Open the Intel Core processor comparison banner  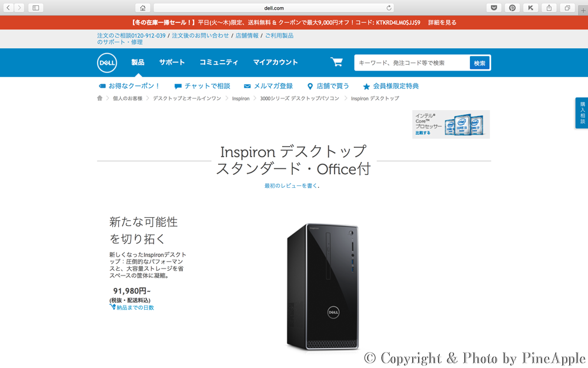(x=451, y=124)
